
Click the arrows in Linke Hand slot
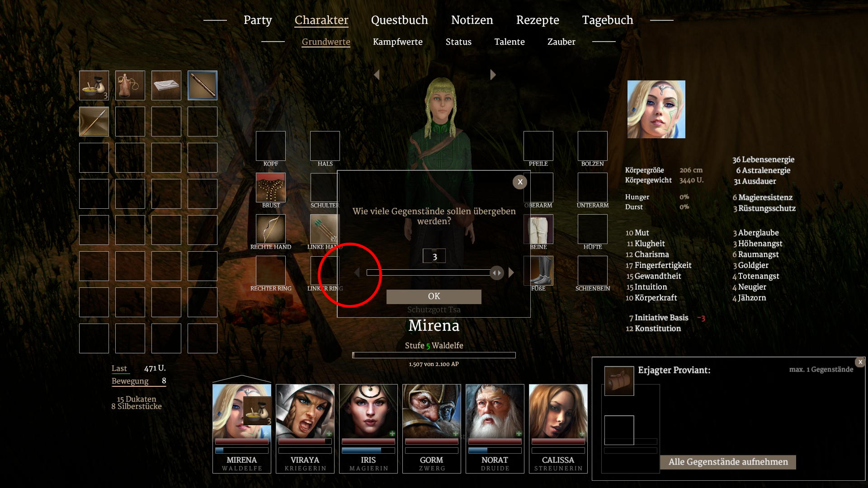324,229
